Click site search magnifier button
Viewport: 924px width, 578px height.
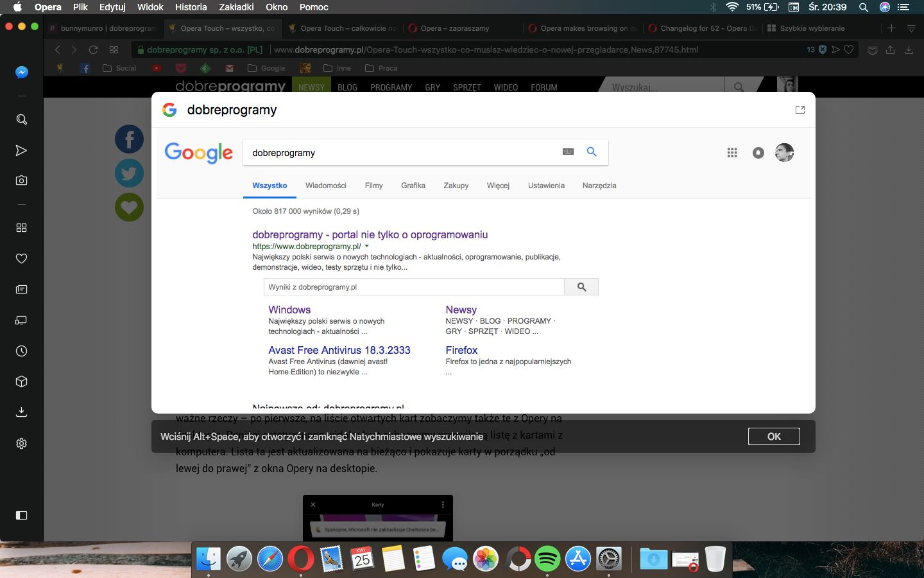[581, 287]
